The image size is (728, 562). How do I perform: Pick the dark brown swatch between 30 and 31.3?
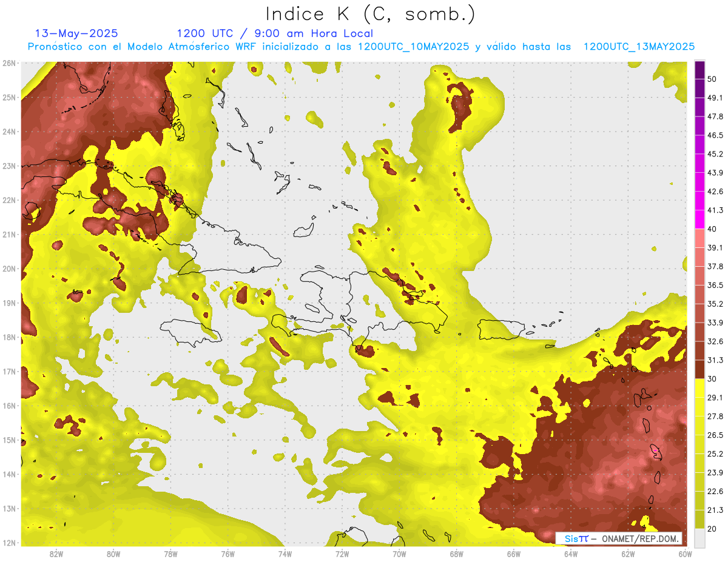pos(699,370)
